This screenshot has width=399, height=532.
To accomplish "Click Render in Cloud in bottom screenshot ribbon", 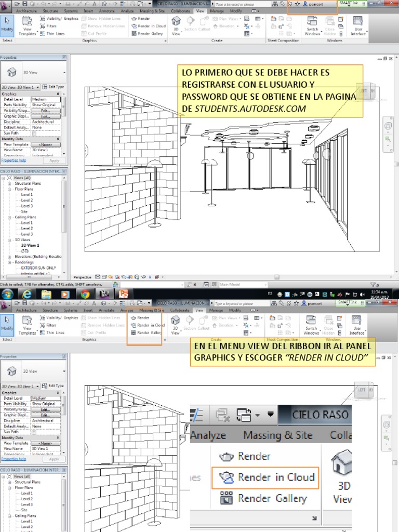I will (148, 325).
